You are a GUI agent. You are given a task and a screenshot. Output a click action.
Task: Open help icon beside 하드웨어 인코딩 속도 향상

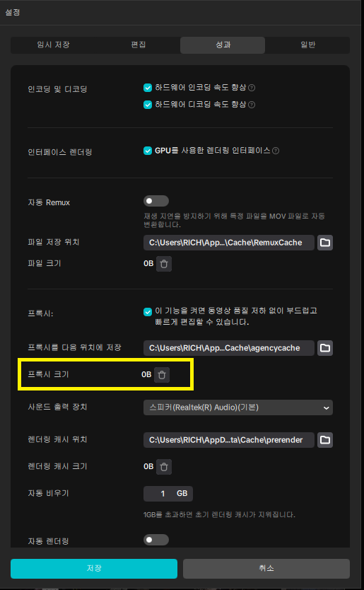252,88
